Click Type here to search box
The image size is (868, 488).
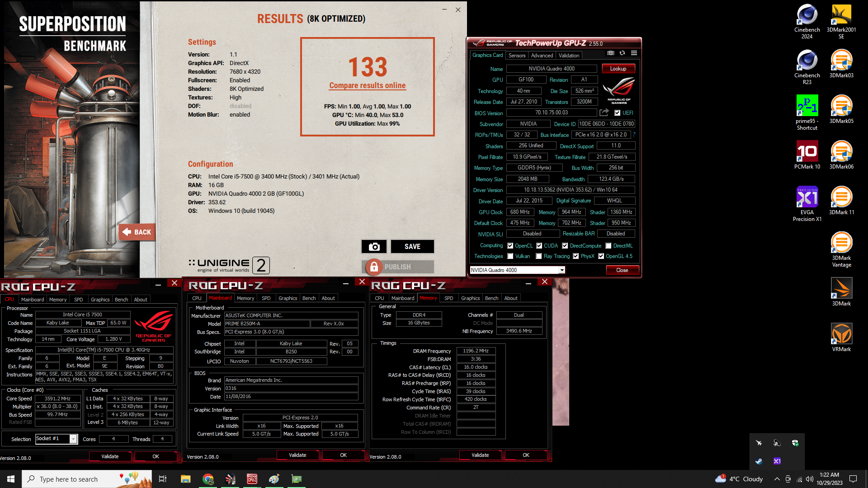(x=87, y=479)
